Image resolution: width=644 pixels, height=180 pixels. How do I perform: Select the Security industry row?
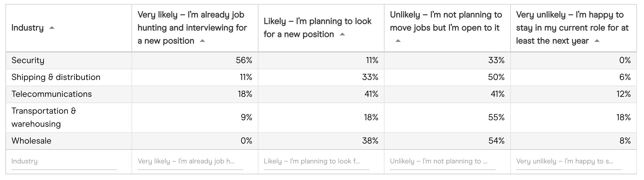tap(28, 61)
